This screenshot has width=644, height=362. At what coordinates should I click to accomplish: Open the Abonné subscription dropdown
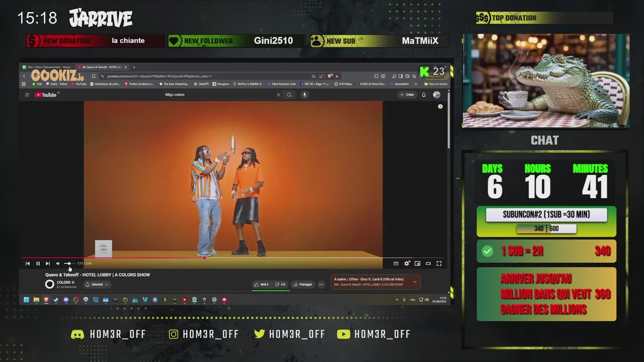point(97,285)
